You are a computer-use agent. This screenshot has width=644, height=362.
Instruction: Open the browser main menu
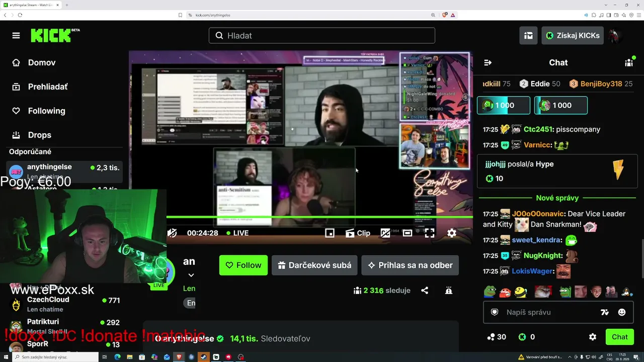(x=638, y=15)
